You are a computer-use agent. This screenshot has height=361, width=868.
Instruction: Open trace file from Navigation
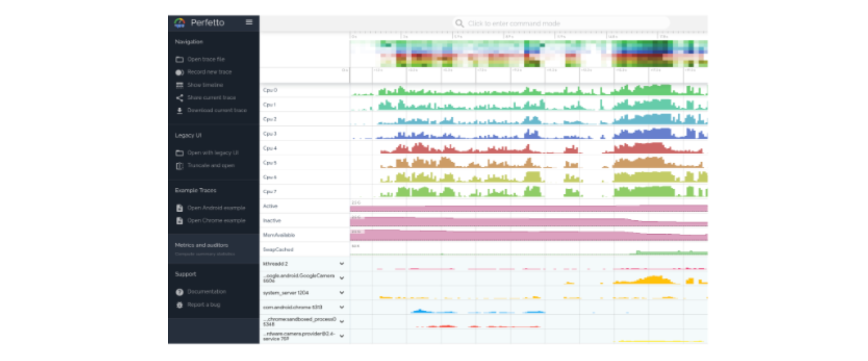click(206, 59)
